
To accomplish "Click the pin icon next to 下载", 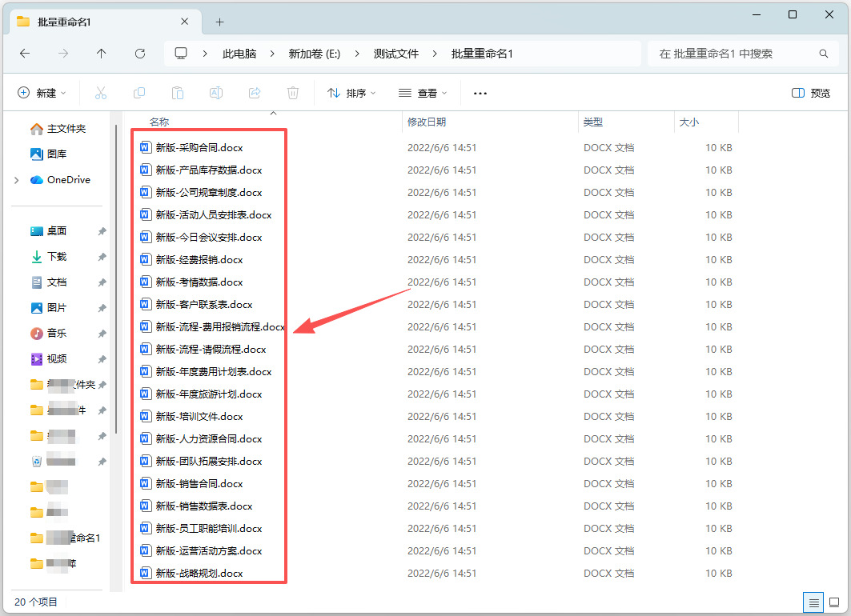I will (x=102, y=257).
